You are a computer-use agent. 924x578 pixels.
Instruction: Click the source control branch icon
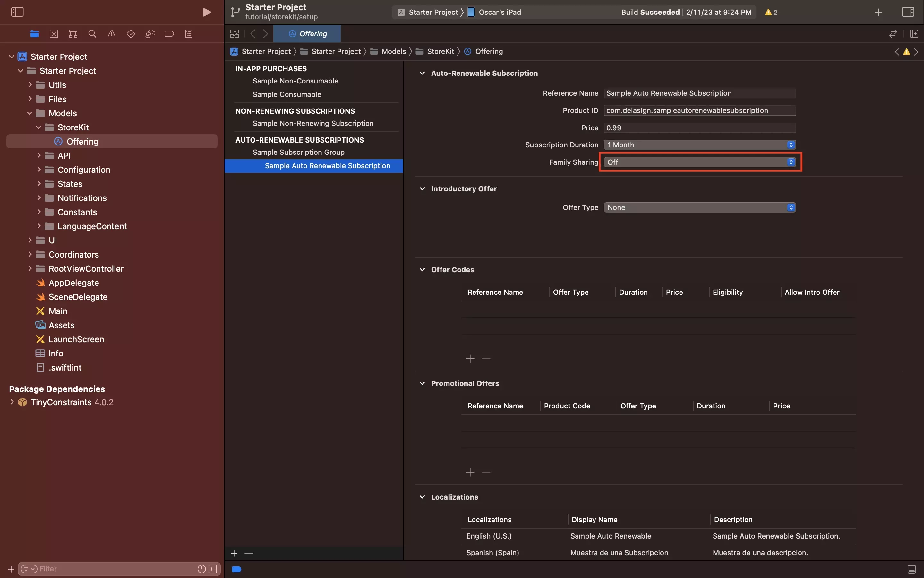click(x=235, y=12)
